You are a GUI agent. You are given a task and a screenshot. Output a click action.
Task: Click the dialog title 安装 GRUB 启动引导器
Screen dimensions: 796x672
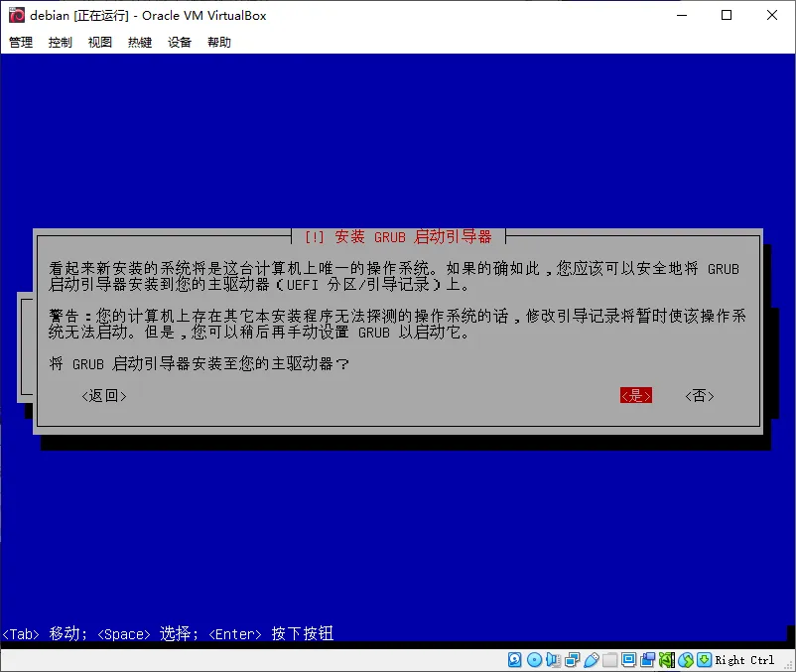click(398, 236)
